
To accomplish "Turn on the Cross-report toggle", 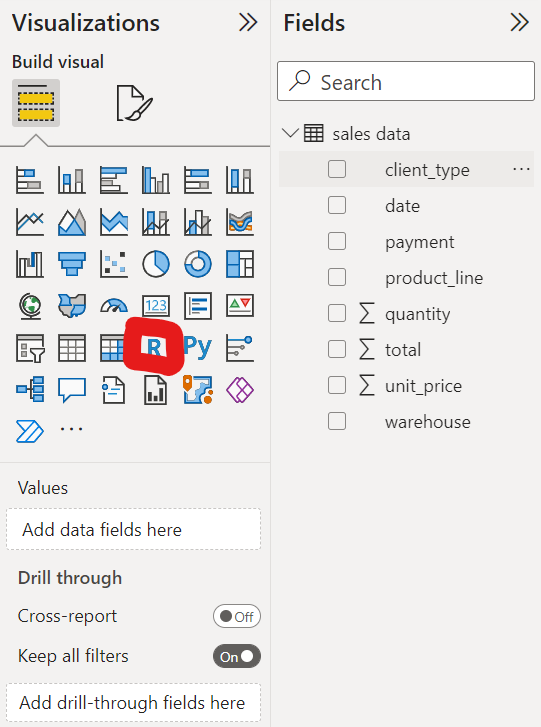I will (237, 616).
